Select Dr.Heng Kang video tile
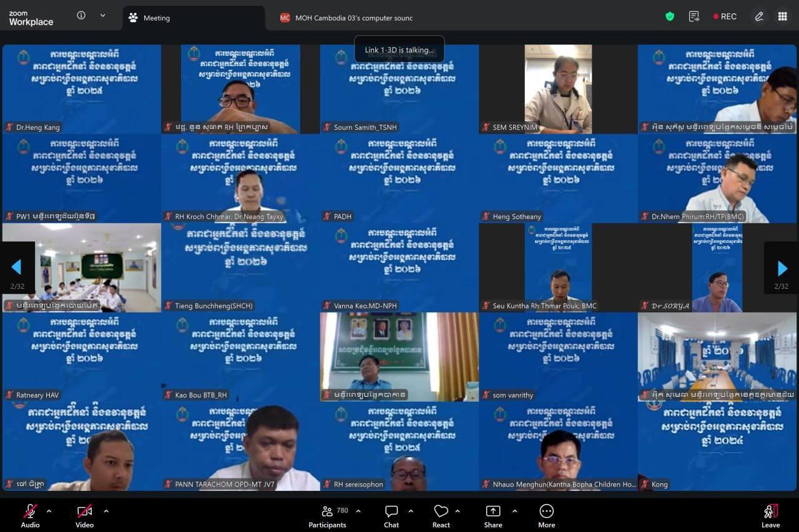The image size is (799, 532). pyautogui.click(x=82, y=89)
